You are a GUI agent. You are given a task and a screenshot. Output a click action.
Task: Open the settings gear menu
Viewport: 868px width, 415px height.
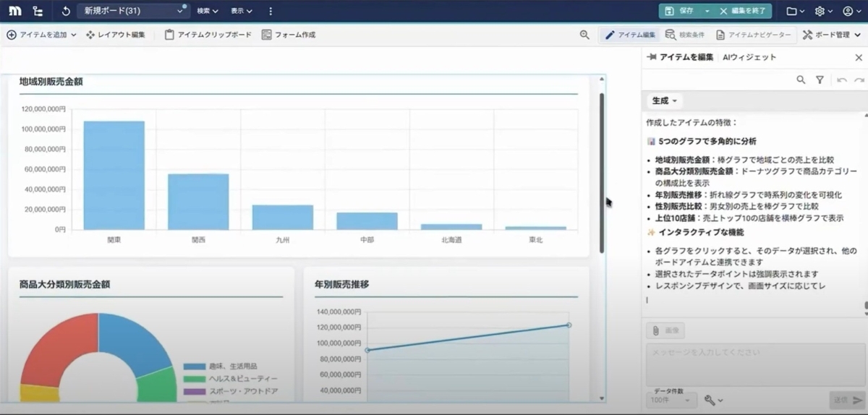coord(823,11)
